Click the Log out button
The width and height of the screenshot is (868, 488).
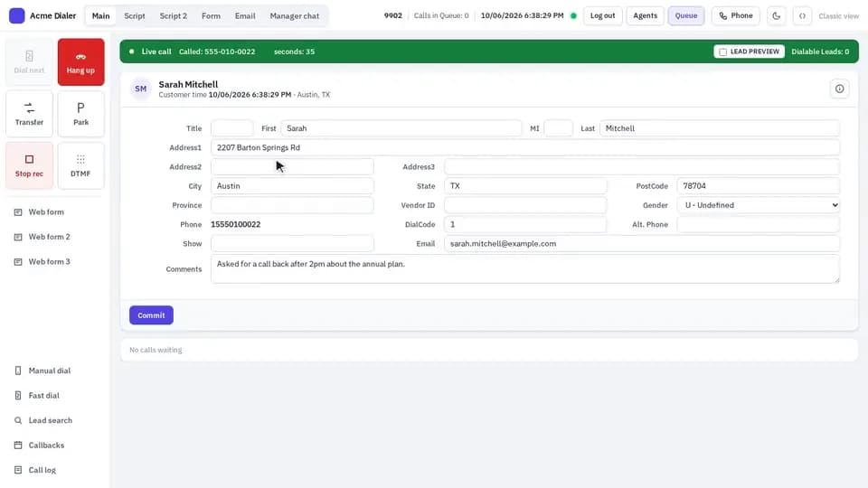pos(602,15)
